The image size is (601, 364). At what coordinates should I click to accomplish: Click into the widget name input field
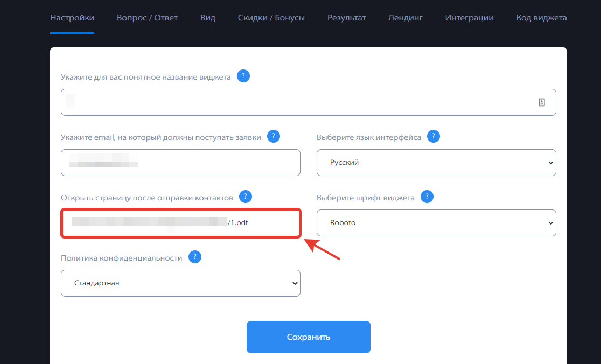pyautogui.click(x=309, y=102)
